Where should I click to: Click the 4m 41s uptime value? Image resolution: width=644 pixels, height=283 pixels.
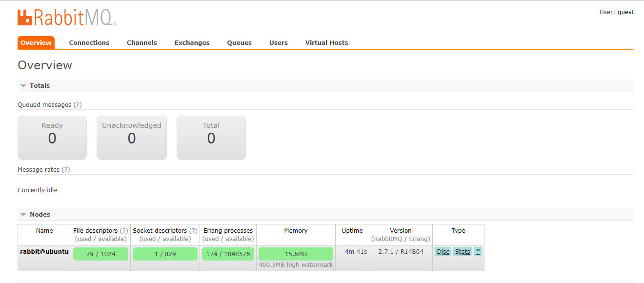[356, 252]
